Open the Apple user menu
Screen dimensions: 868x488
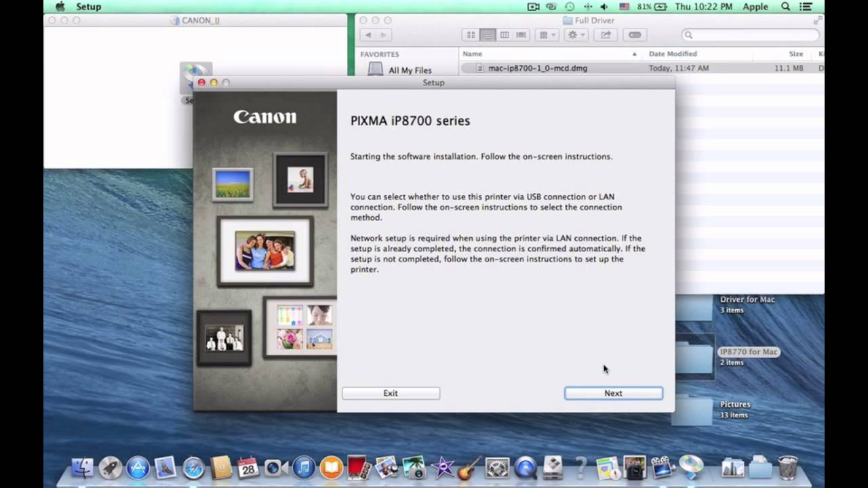point(755,7)
